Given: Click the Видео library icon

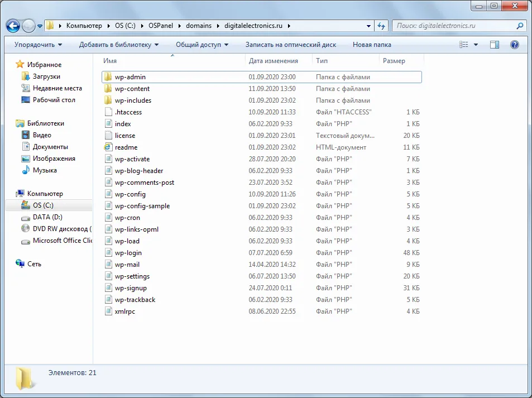Looking at the screenshot, I should click(x=26, y=135).
